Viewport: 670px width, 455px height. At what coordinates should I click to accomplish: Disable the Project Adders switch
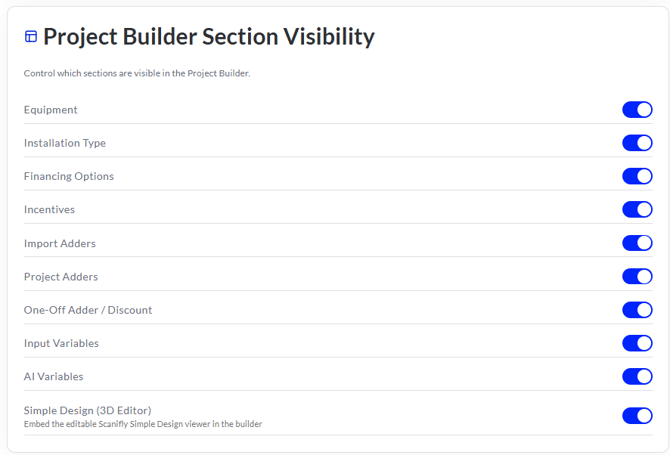(637, 276)
